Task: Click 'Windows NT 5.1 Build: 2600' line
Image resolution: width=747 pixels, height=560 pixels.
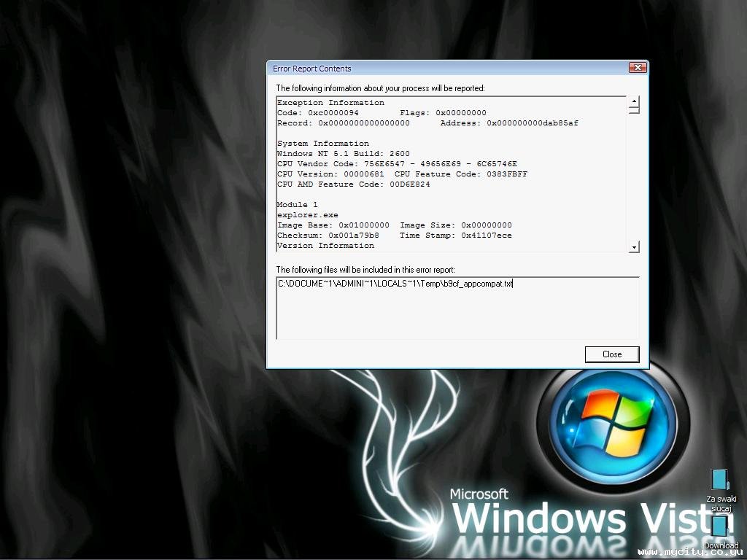Action: (x=343, y=153)
